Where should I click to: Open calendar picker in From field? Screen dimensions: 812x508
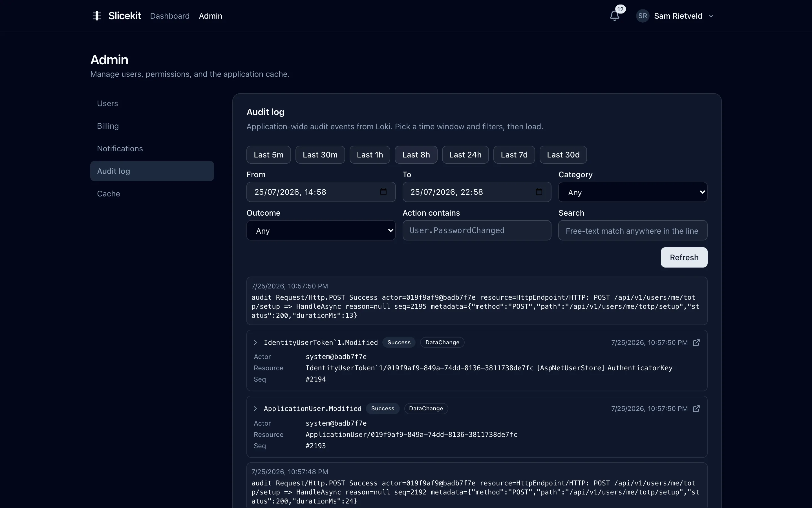tap(383, 192)
